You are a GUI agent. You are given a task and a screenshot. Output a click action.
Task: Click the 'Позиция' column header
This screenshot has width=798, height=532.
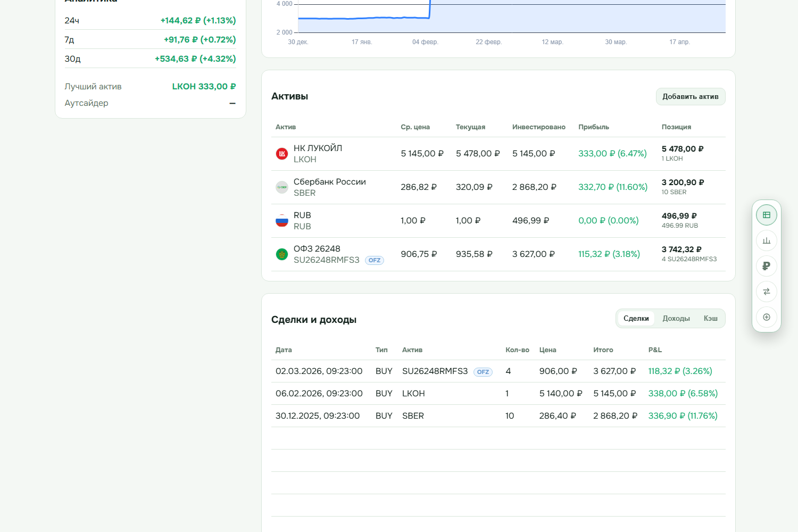(677, 127)
